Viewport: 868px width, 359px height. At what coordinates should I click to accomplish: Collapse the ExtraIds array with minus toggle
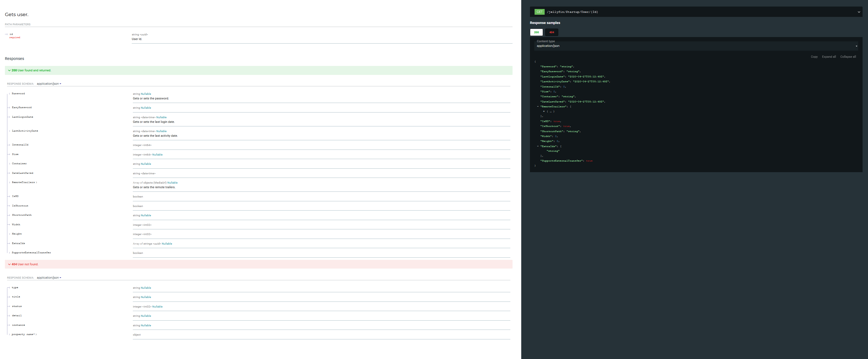(538, 146)
